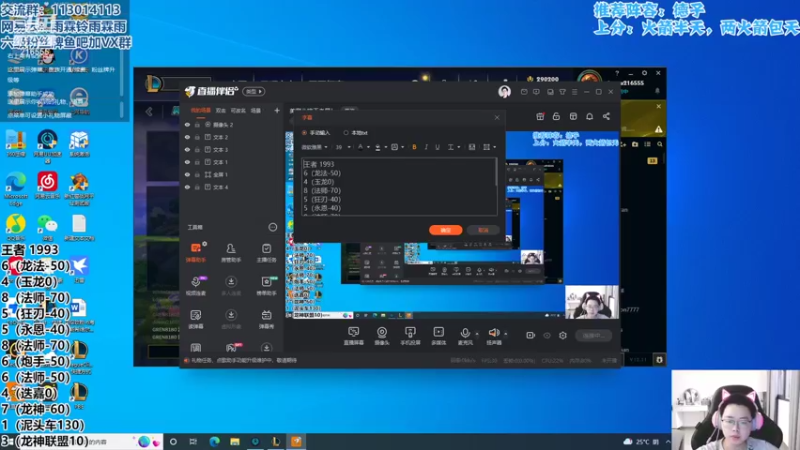
Task: Open the notification bell above the preview
Action: click(589, 116)
